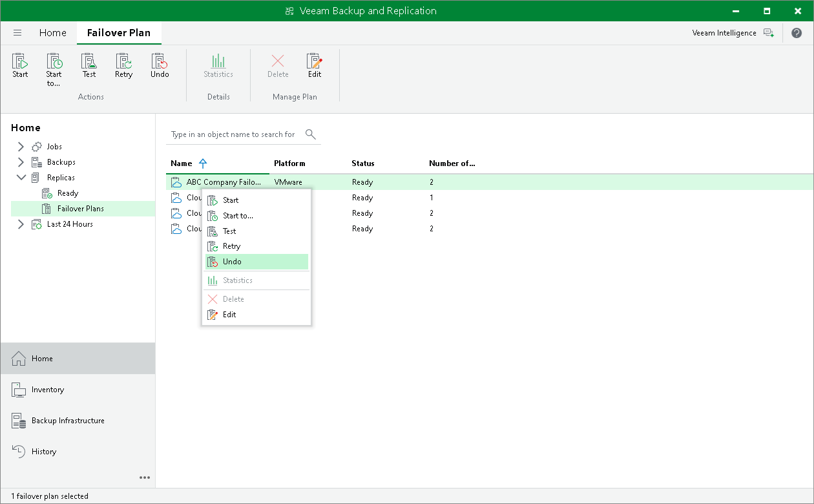Expand the Last 24 Hours node
The image size is (814, 504).
(x=21, y=224)
